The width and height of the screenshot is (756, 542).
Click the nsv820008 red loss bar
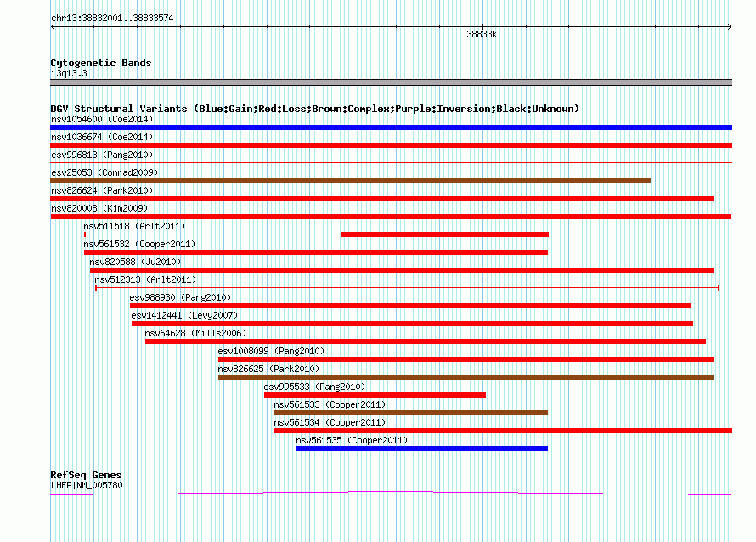pyautogui.click(x=391, y=217)
